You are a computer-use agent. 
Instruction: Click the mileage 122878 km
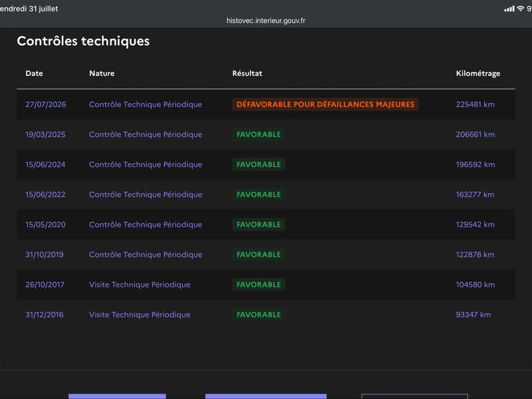click(x=475, y=255)
